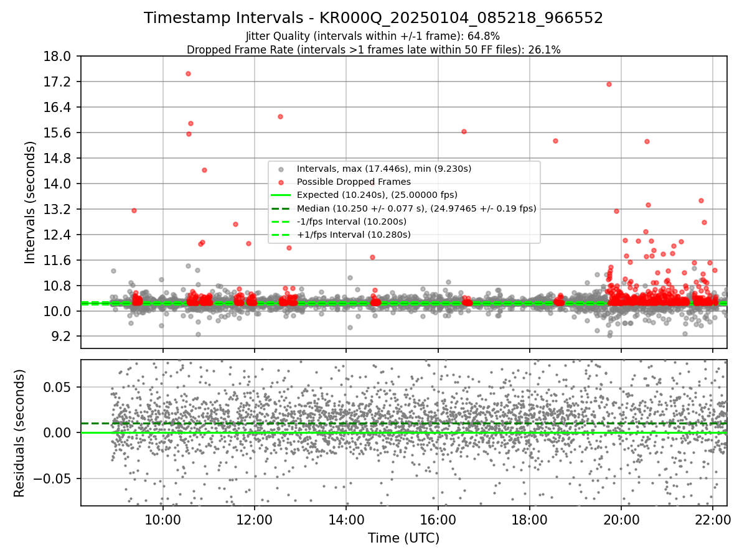Viewport: 747px width, 560px height.
Task: Click the solid green legend line for Expected
Action: coord(281,195)
